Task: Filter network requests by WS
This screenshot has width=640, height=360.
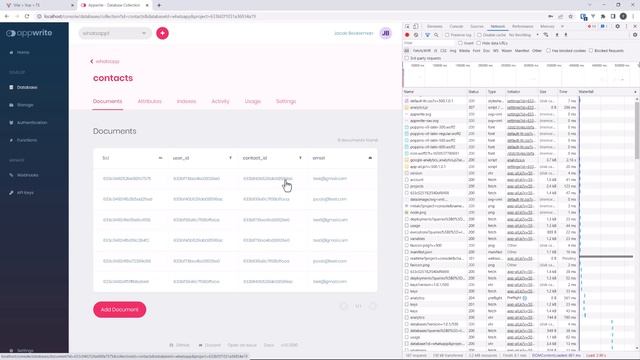Action: tap(496, 51)
